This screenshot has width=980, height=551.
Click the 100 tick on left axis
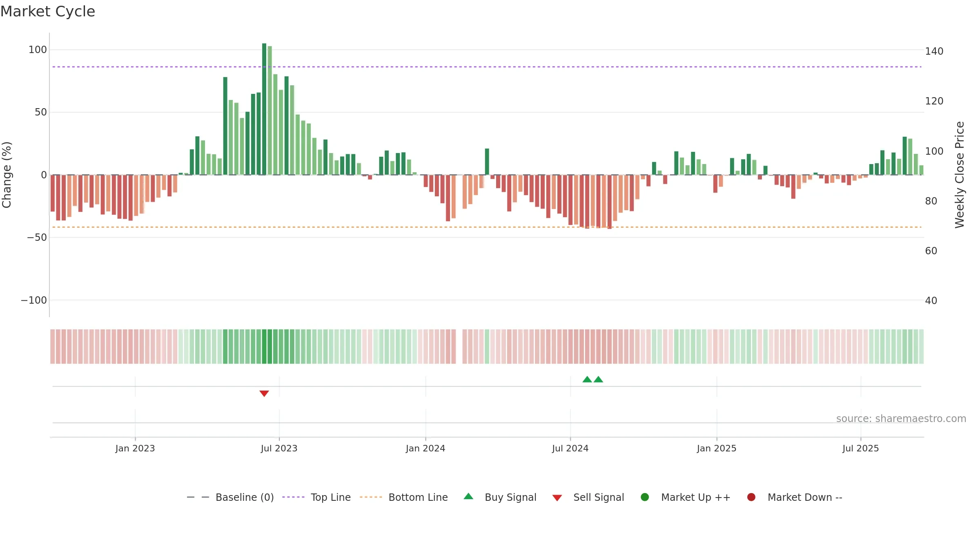coord(38,50)
